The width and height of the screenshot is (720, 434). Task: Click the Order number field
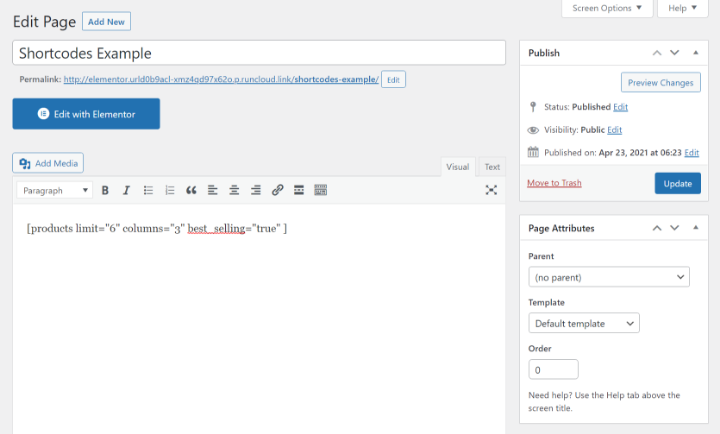(x=553, y=370)
